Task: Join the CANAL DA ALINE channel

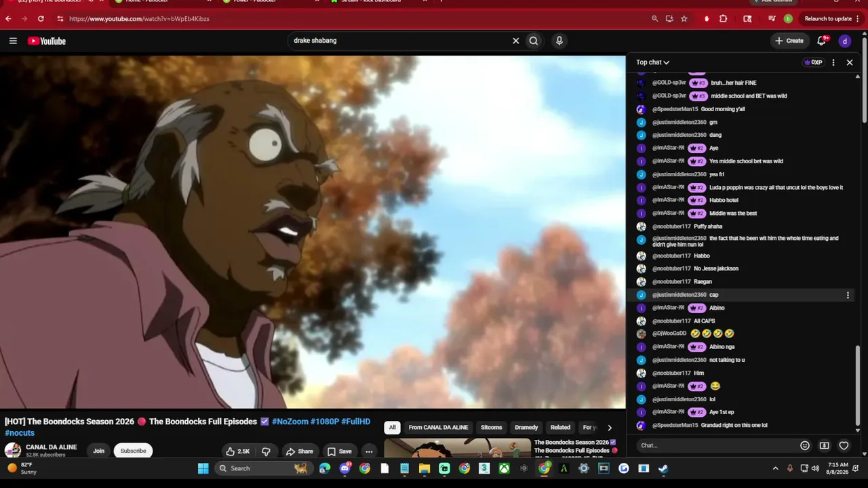Action: click(99, 451)
